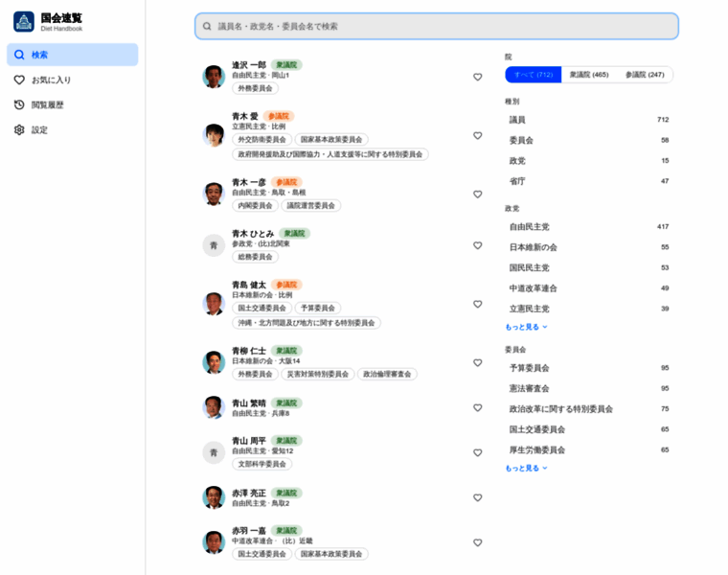728x575 pixels.
Task: Favorite 逢沢 一郎 with the heart icon
Action: (477, 77)
